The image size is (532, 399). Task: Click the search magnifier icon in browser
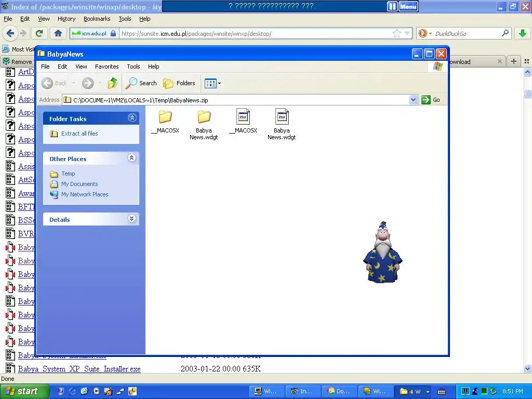505,33
